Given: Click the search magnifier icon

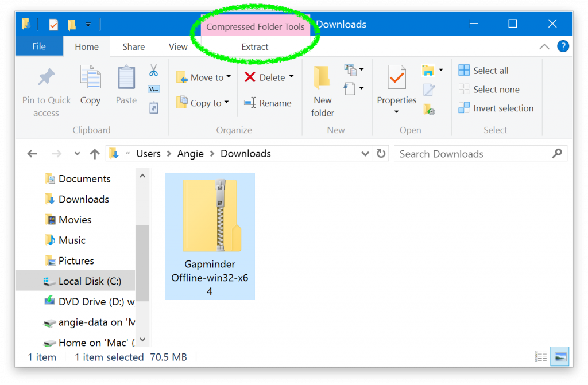Looking at the screenshot, I should pyautogui.click(x=557, y=154).
